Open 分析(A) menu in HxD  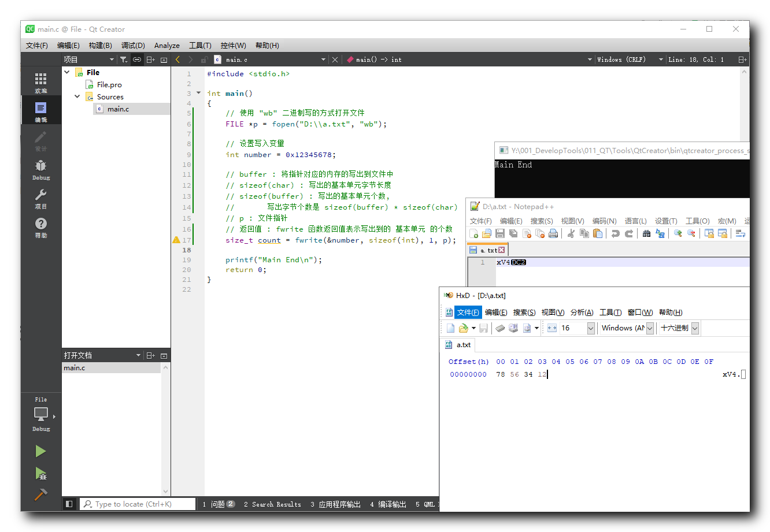pyautogui.click(x=582, y=312)
